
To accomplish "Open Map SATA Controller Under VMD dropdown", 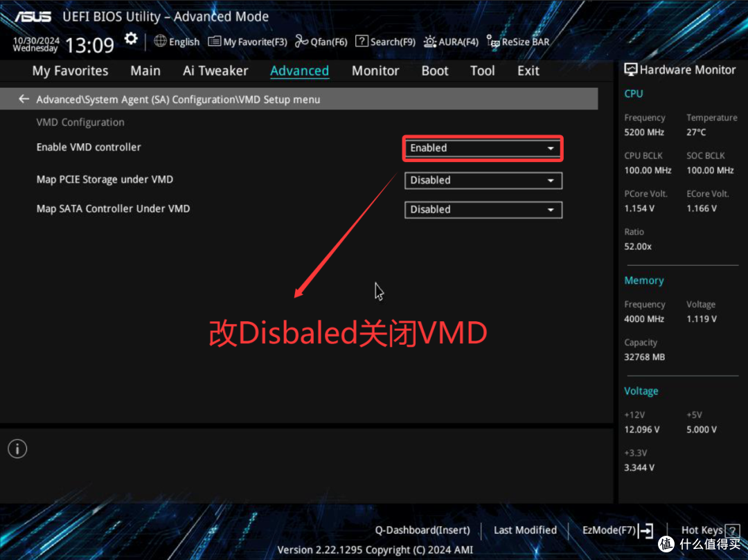I will click(x=483, y=210).
